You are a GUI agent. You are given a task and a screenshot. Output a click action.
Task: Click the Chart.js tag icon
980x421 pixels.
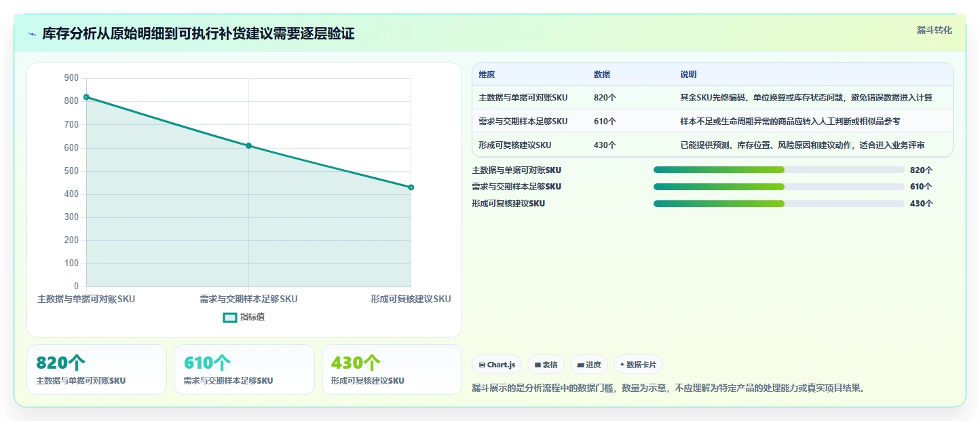(482, 365)
